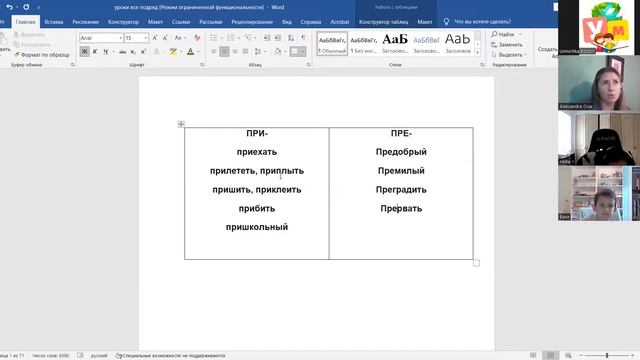This screenshot has height=360, width=640.
Task: Toggle superscript formatting
Action: pyautogui.click(x=143, y=52)
